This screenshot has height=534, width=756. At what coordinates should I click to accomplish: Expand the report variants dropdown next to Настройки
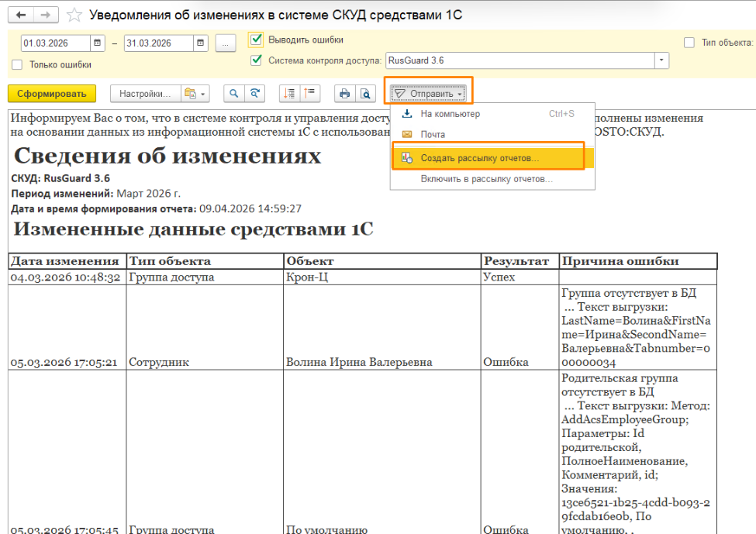195,94
